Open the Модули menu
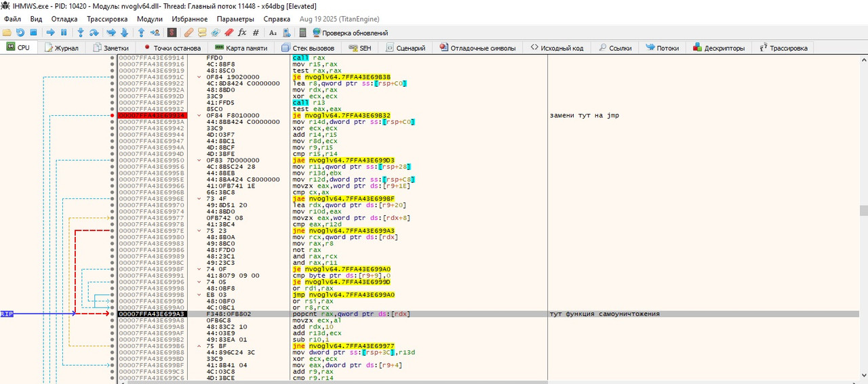The height and width of the screenshot is (384, 868). [149, 19]
